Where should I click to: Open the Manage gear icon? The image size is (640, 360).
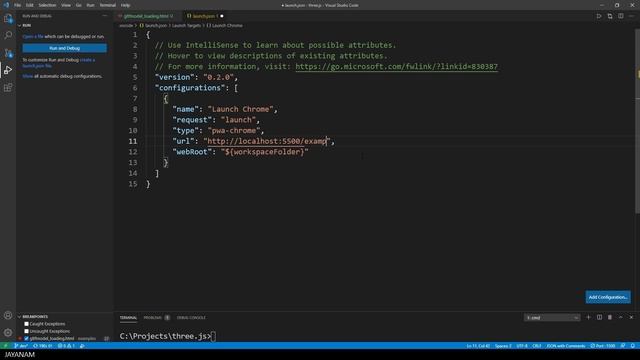click(x=8, y=333)
